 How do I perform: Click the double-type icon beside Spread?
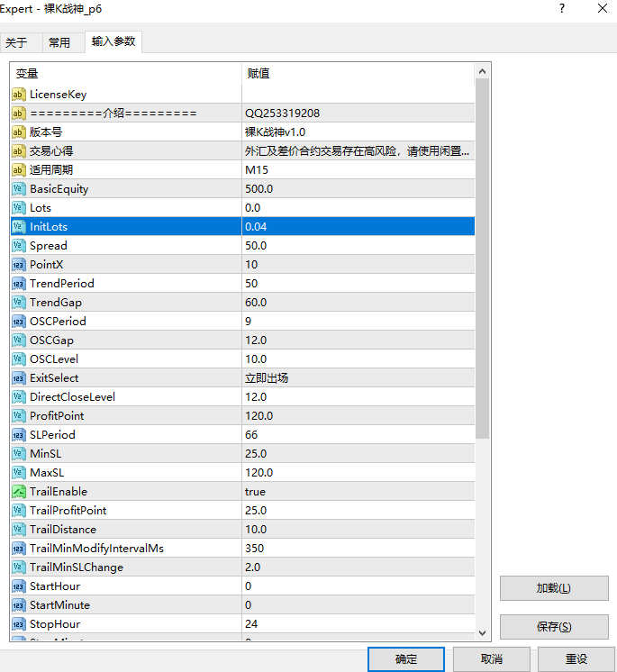pos(18,246)
